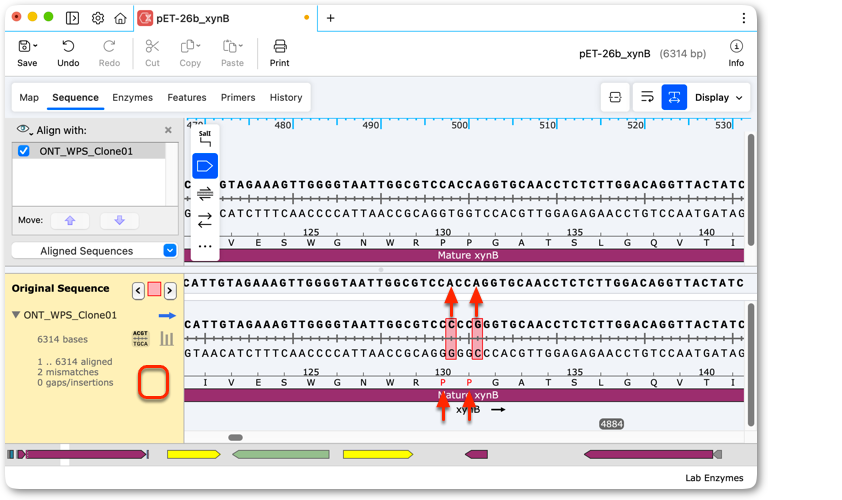
Task: Click the ACGT/TGCA strand icon
Action: 140,338
